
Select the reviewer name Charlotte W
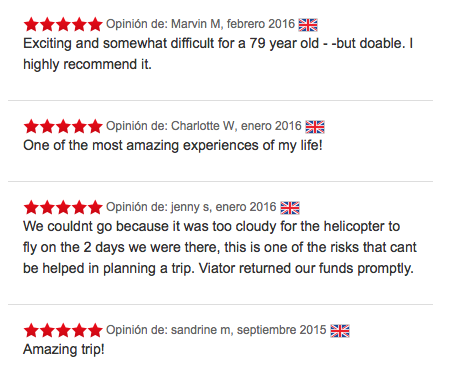(203, 126)
